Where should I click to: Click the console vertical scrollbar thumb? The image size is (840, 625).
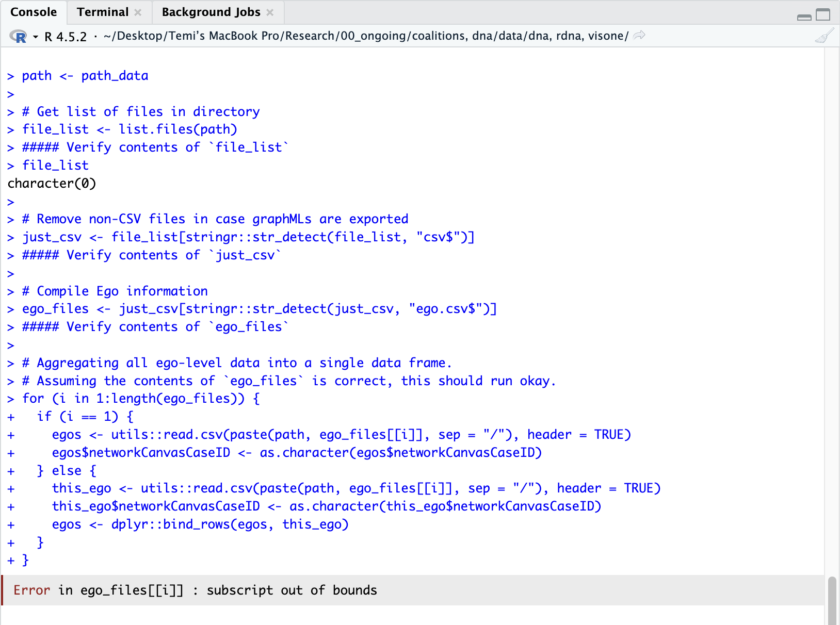[x=832, y=601]
